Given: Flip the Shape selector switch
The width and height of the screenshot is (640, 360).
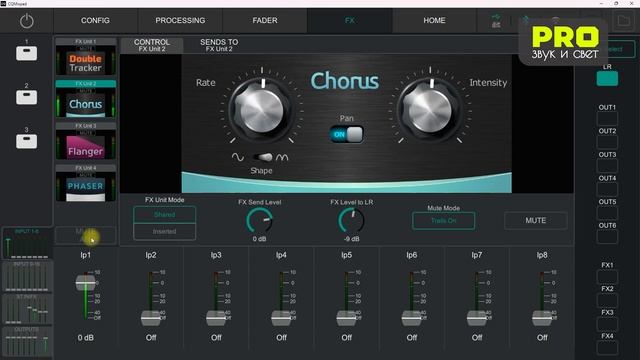Looking at the screenshot, I should click(x=262, y=157).
